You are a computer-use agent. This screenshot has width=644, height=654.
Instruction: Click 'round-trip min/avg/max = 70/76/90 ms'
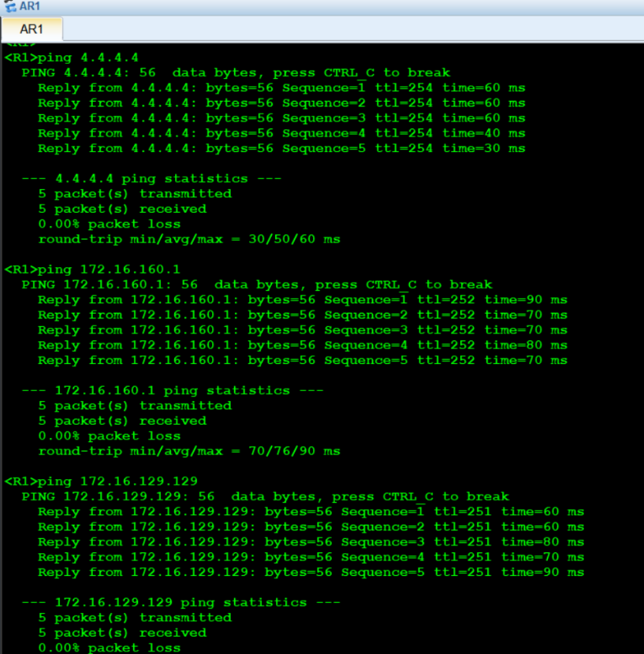tap(189, 451)
